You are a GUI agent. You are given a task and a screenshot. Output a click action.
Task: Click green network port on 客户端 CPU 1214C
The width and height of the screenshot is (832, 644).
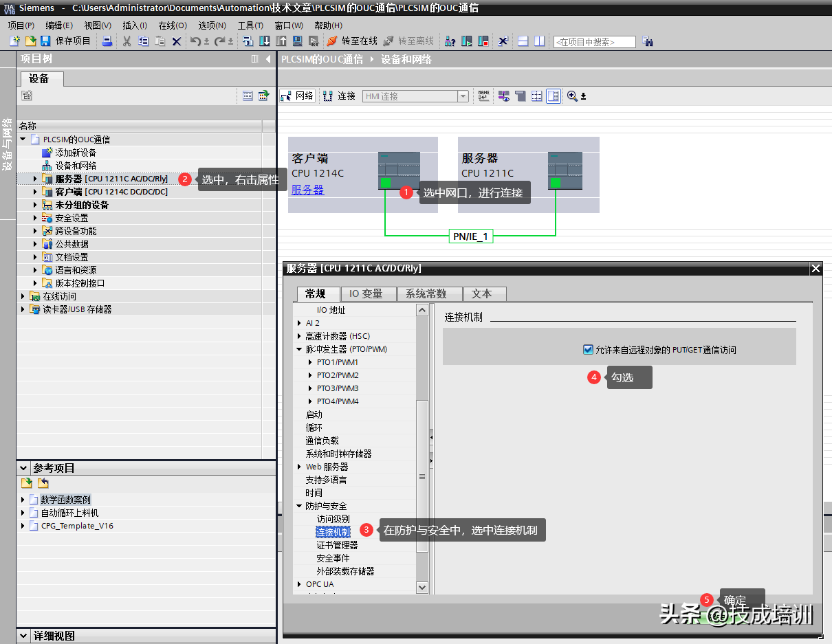[x=385, y=183]
